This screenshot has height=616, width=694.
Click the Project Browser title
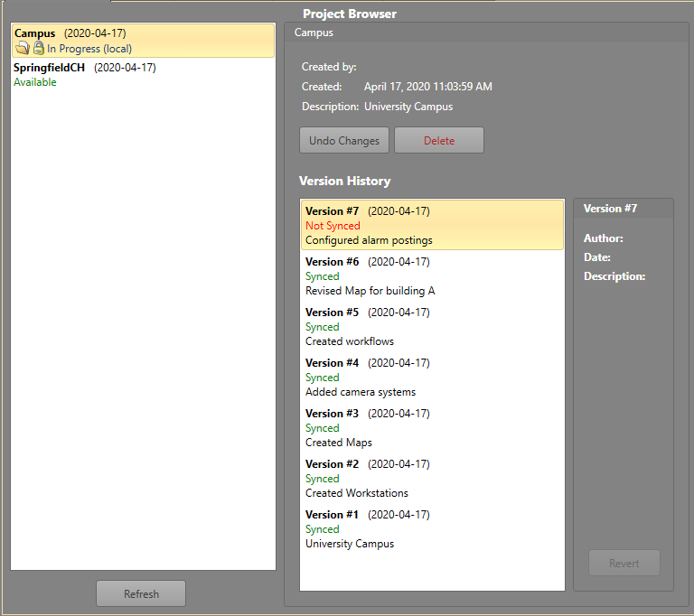(x=349, y=14)
